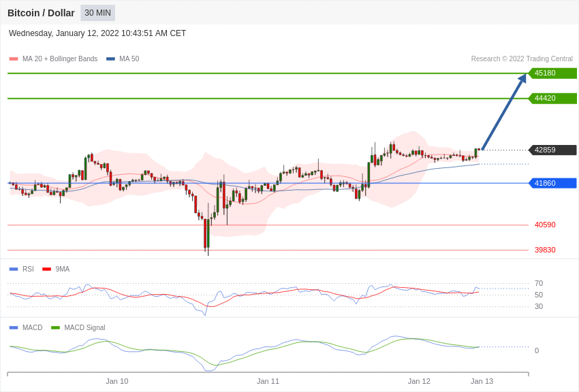
Task: Click the MA 50 blue legend swatch
Action: point(110,59)
